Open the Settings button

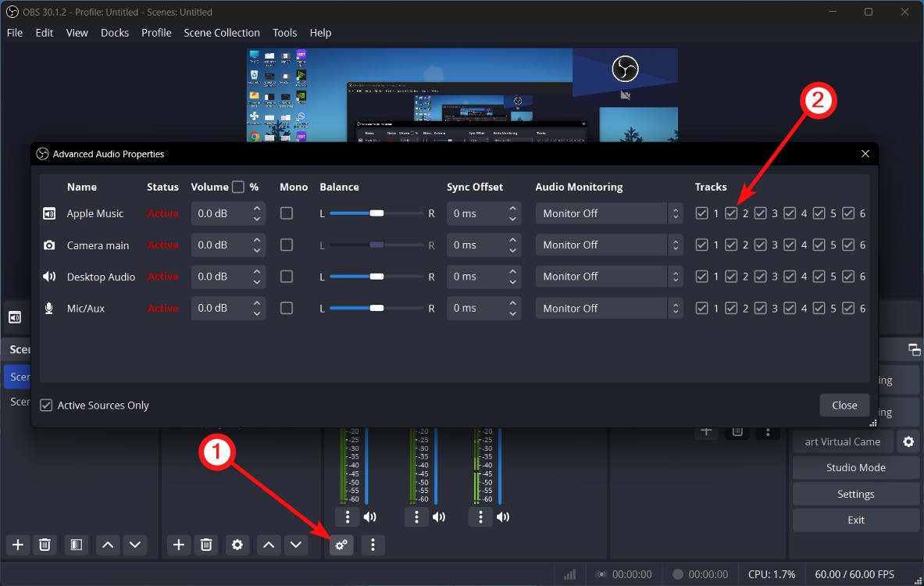[x=855, y=494]
